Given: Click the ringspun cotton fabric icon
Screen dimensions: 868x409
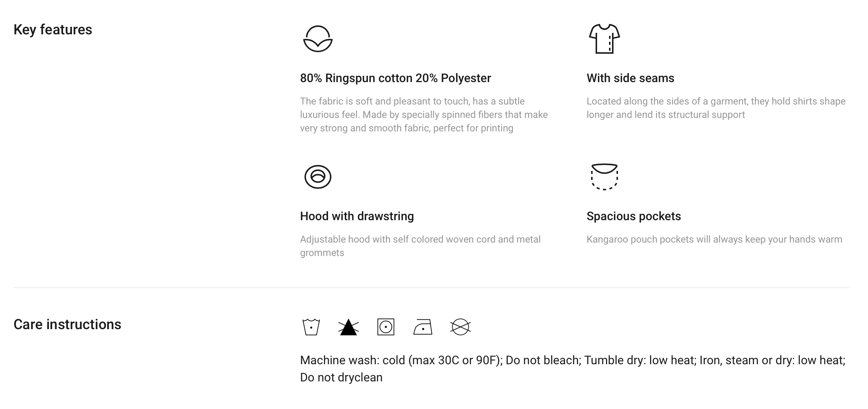Looking at the screenshot, I should click(318, 39).
